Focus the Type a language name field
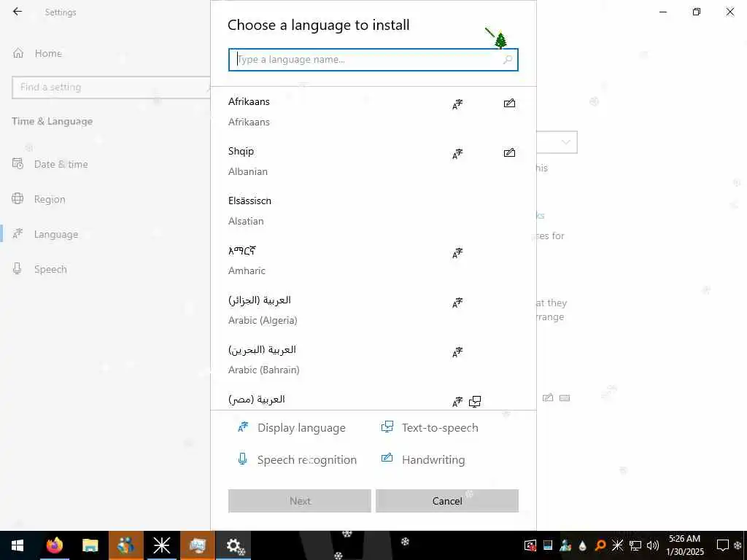The height and width of the screenshot is (560, 747). click(373, 60)
